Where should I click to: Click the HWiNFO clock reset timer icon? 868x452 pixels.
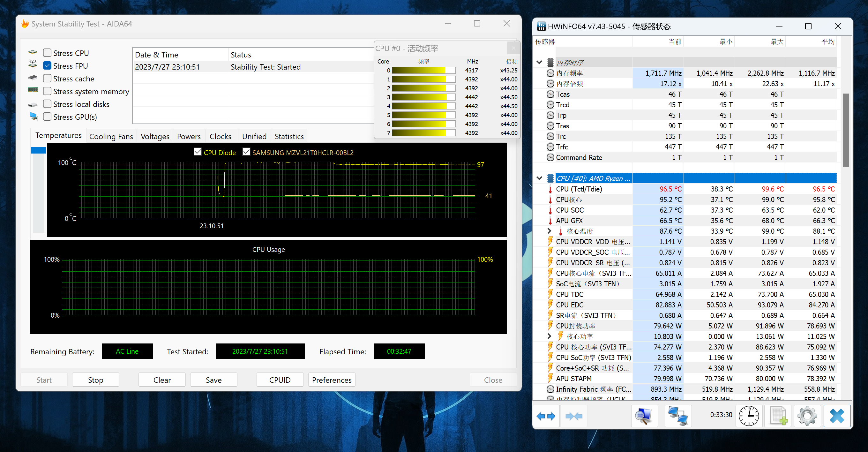pyautogui.click(x=748, y=416)
